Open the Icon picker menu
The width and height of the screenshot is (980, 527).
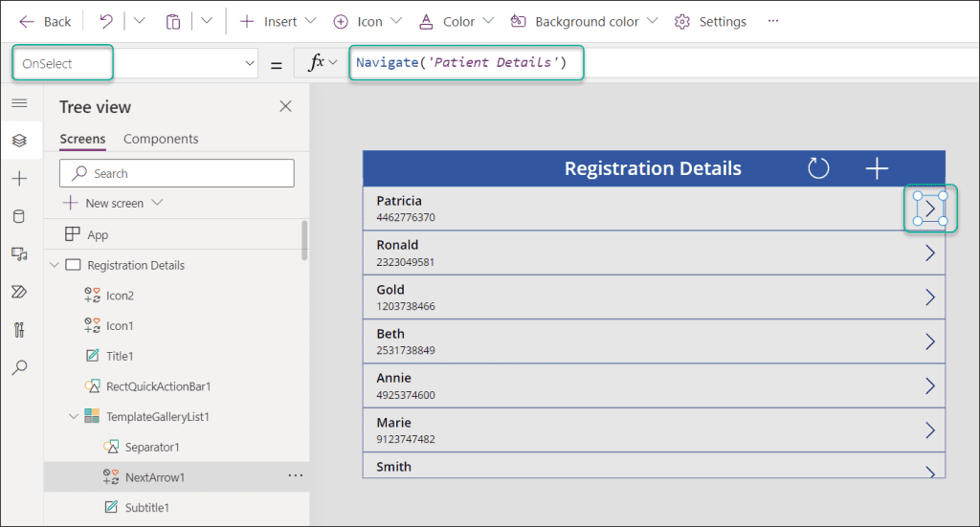click(x=367, y=22)
